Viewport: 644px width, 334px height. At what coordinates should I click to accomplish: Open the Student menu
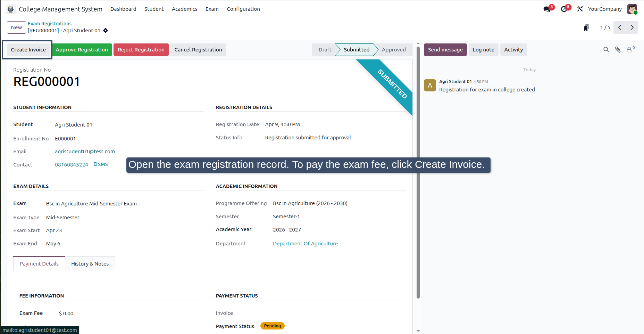(154, 9)
